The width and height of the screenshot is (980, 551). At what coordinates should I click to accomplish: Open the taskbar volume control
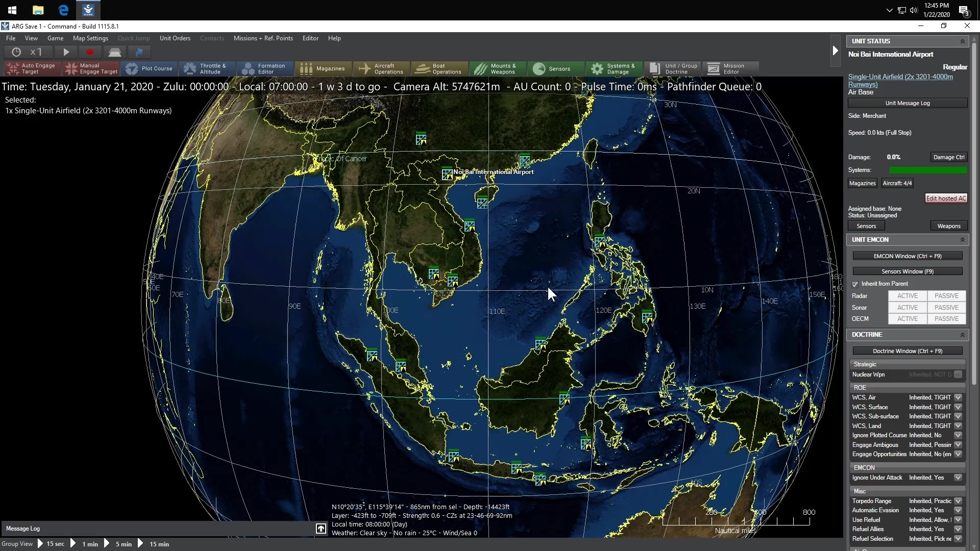pyautogui.click(x=914, y=10)
